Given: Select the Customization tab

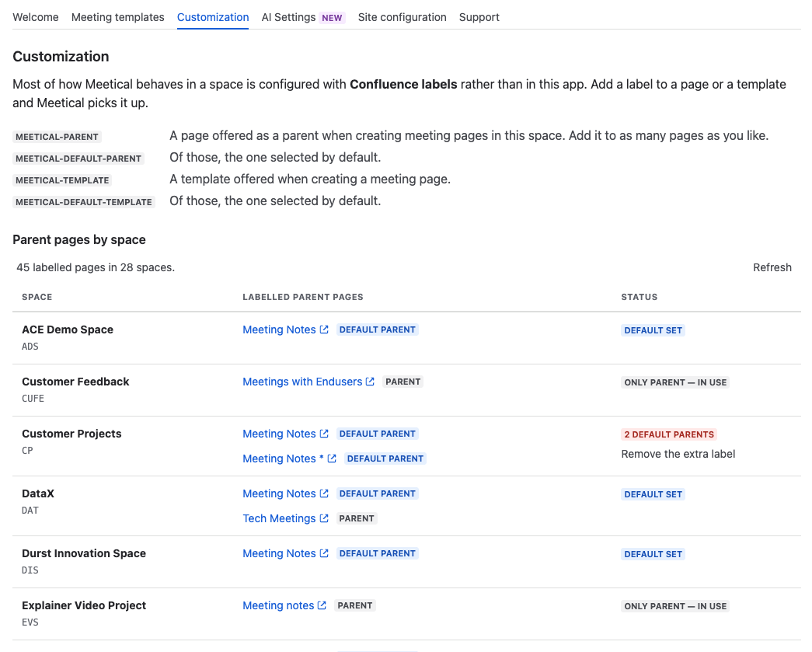Looking at the screenshot, I should pos(213,17).
